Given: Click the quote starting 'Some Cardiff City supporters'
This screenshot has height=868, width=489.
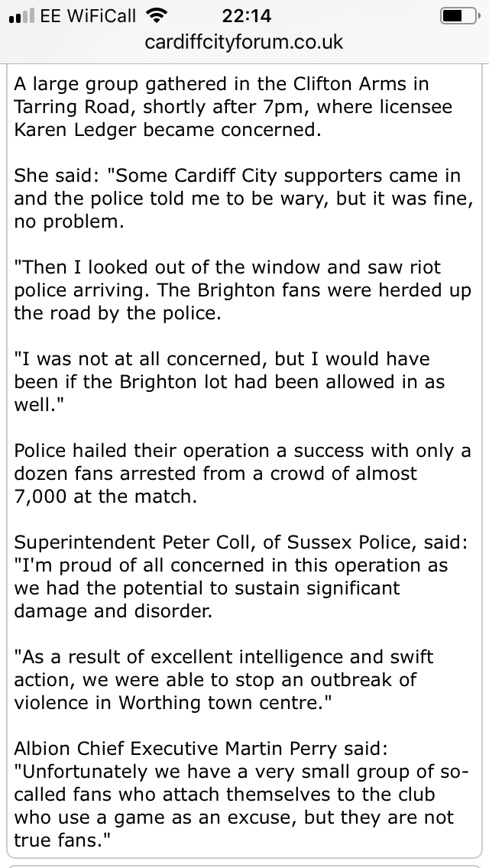Looking at the screenshot, I should [x=244, y=198].
